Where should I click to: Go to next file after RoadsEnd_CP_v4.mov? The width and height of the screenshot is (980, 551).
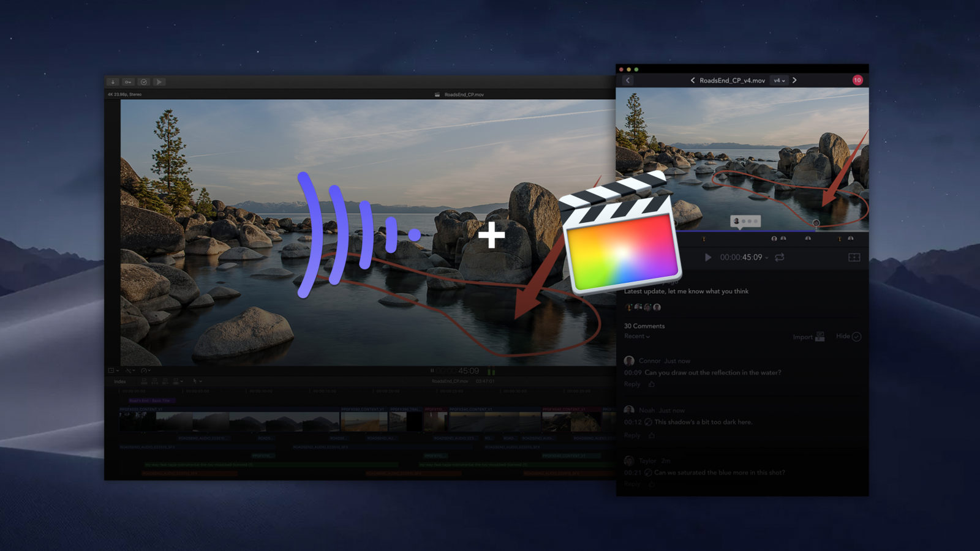794,80
